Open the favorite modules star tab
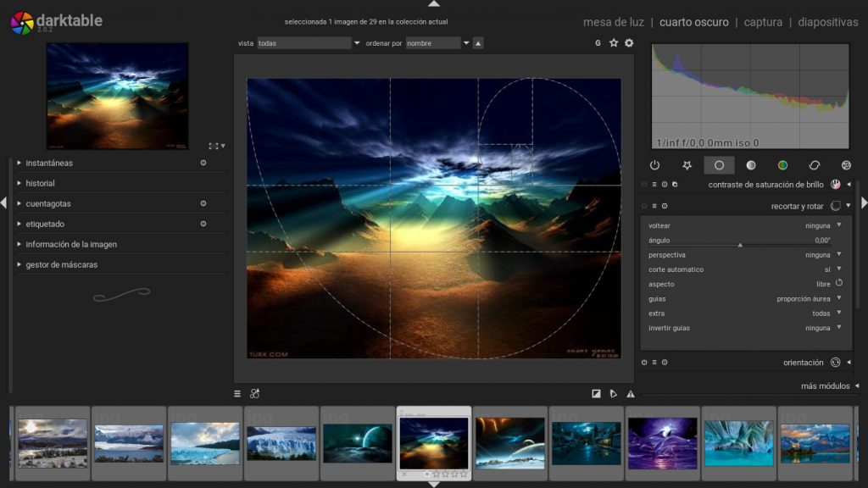868x488 pixels. click(687, 165)
